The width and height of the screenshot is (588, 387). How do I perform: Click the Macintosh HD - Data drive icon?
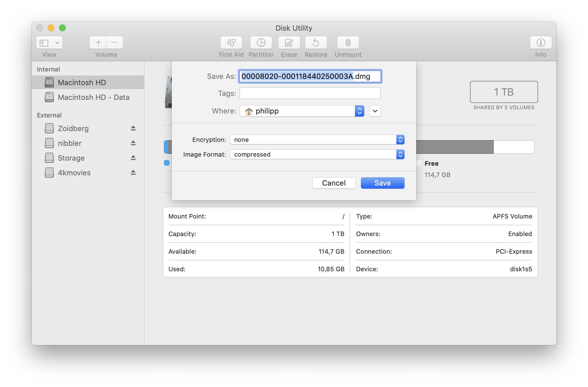[x=49, y=97]
